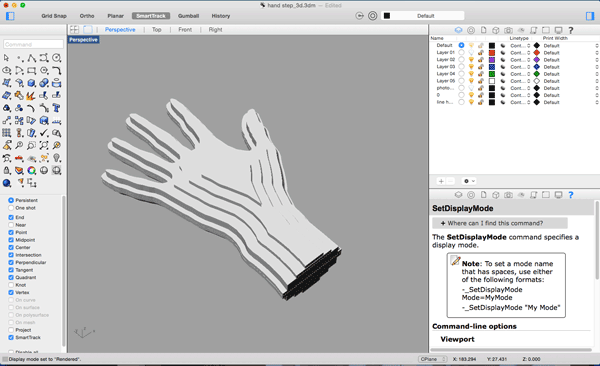Select the single Point tool
600x366 pixels.
(19, 58)
